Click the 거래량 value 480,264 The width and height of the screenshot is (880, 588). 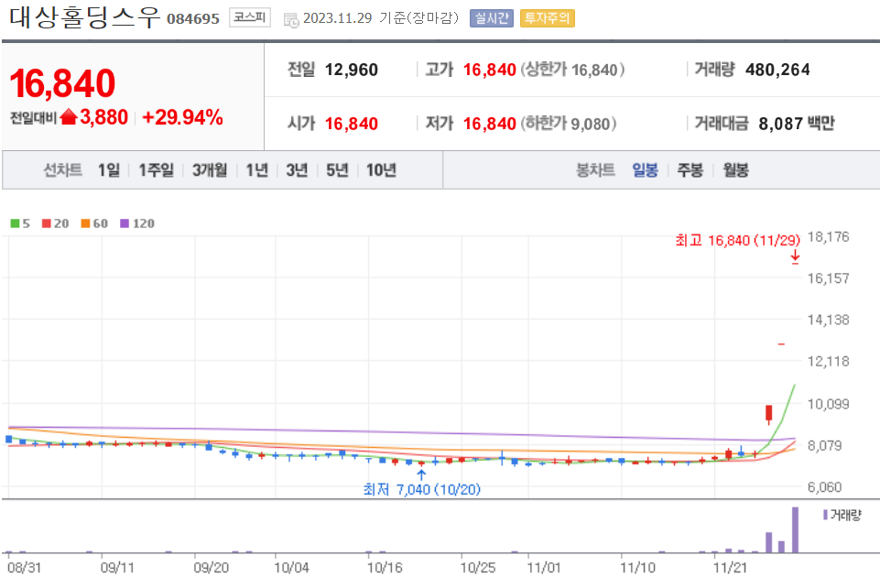[x=777, y=70]
